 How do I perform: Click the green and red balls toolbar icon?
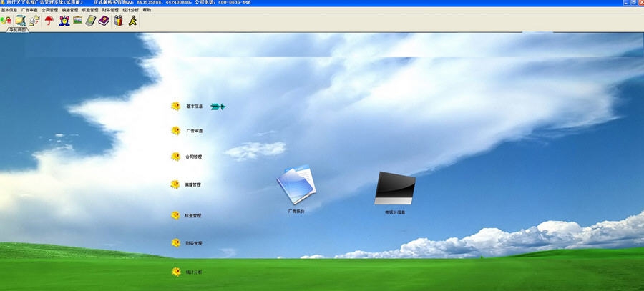point(6,21)
